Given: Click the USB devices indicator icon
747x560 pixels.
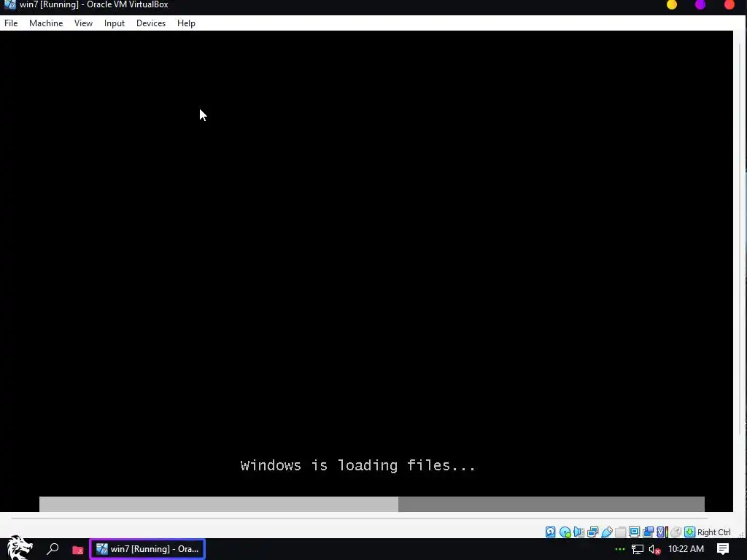Looking at the screenshot, I should [x=606, y=532].
